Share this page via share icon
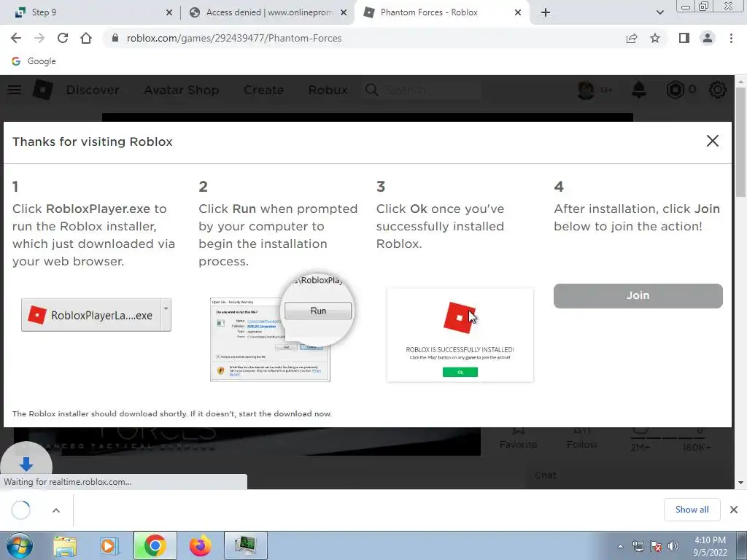747x560 pixels. pos(632,38)
